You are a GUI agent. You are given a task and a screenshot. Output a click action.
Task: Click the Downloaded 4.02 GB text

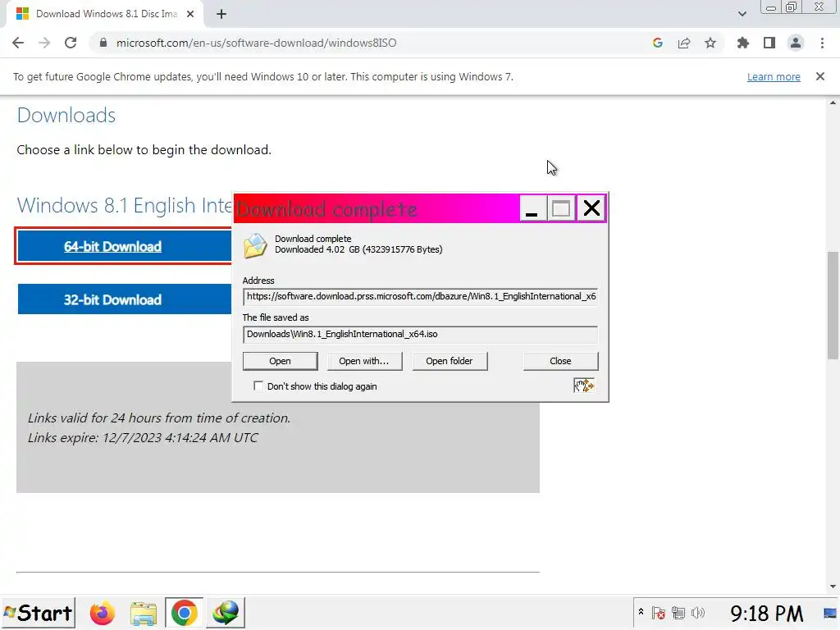358,249
